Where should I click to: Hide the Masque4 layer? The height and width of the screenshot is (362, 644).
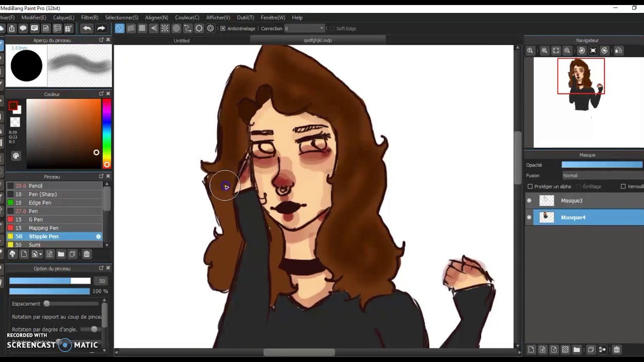pyautogui.click(x=529, y=217)
